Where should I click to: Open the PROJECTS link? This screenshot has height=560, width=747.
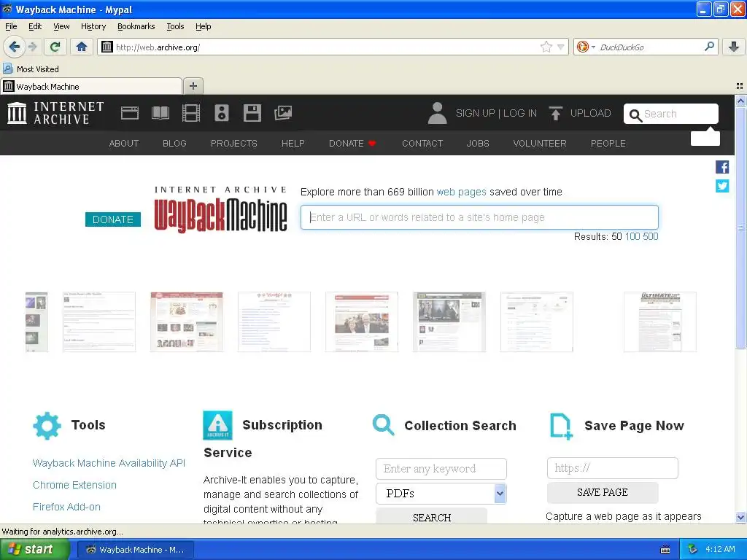234,144
